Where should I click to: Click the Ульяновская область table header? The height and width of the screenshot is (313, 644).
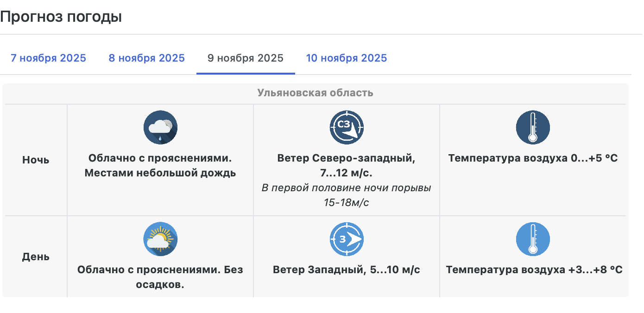315,93
